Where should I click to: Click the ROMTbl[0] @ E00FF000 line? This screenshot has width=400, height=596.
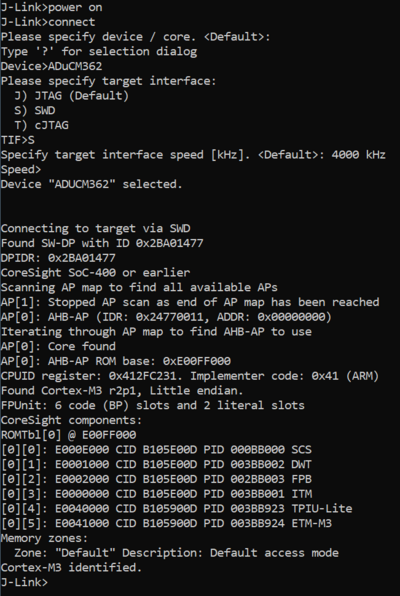[68, 435]
